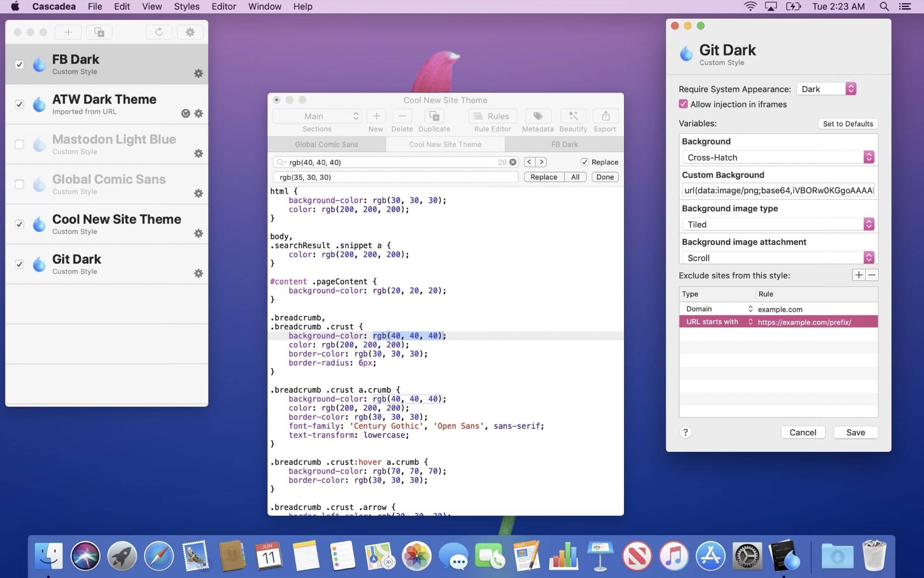The width and height of the screenshot is (924, 578).
Task: Toggle the Replace checkbox in search bar
Action: click(584, 162)
